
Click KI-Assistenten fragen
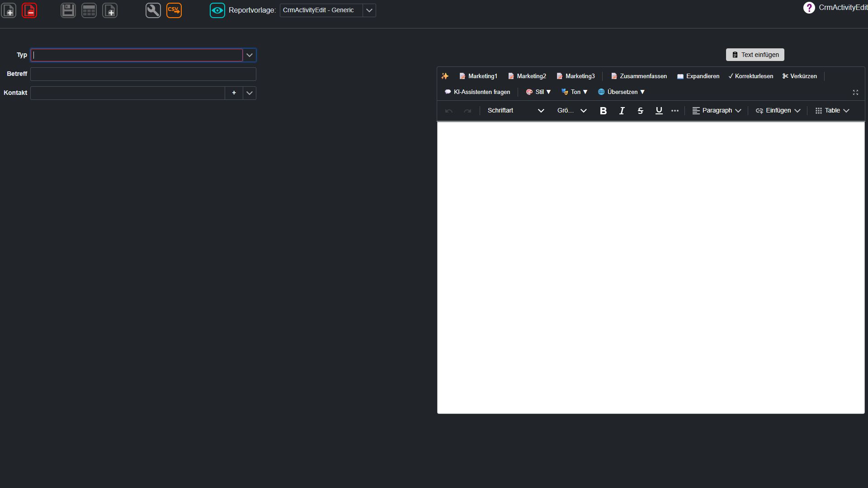click(x=477, y=92)
